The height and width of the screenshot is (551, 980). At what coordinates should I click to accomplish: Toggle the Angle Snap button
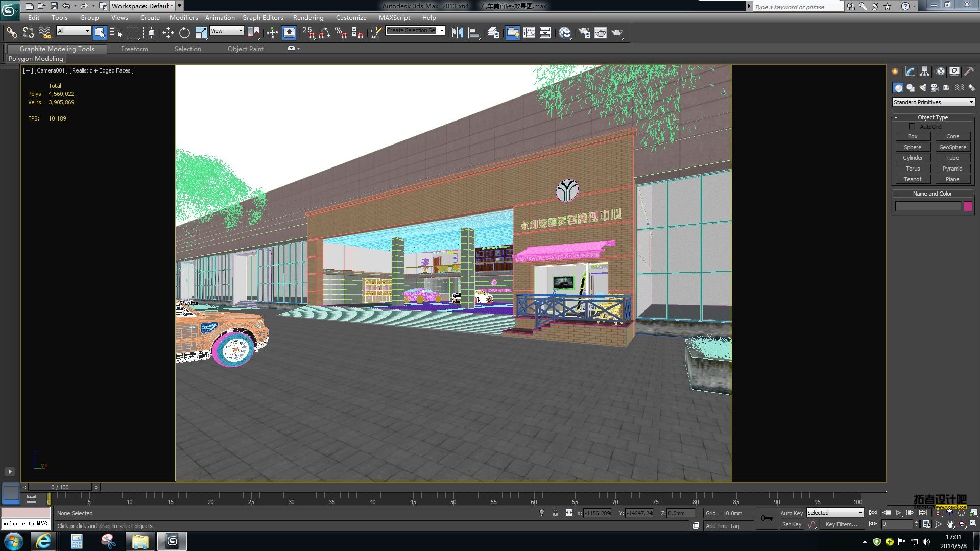(324, 33)
